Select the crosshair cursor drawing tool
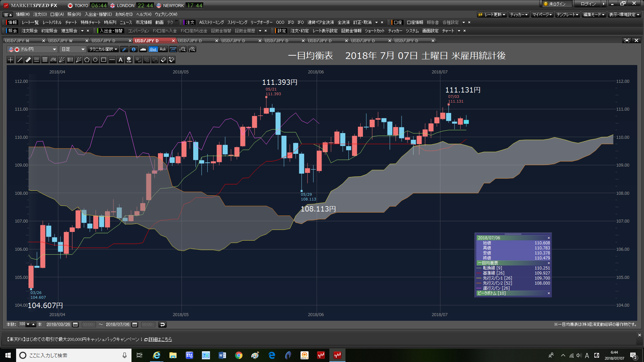The width and height of the screenshot is (644, 362). tap(11, 60)
